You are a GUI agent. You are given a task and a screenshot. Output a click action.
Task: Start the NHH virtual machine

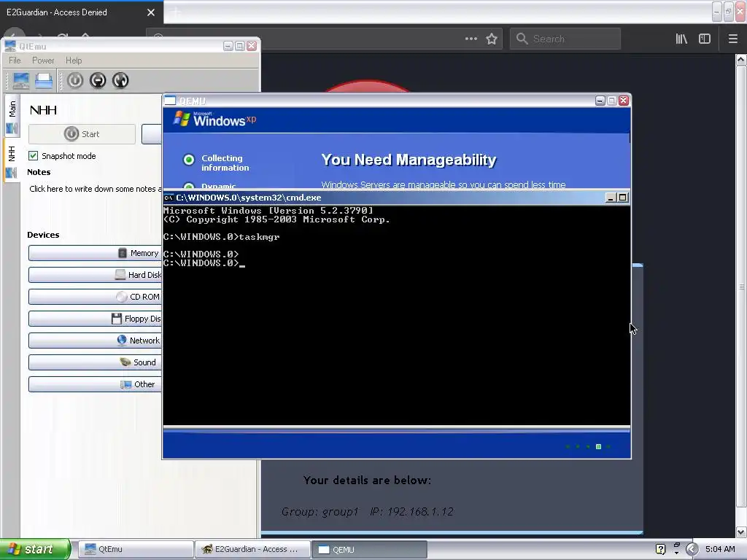click(x=82, y=134)
